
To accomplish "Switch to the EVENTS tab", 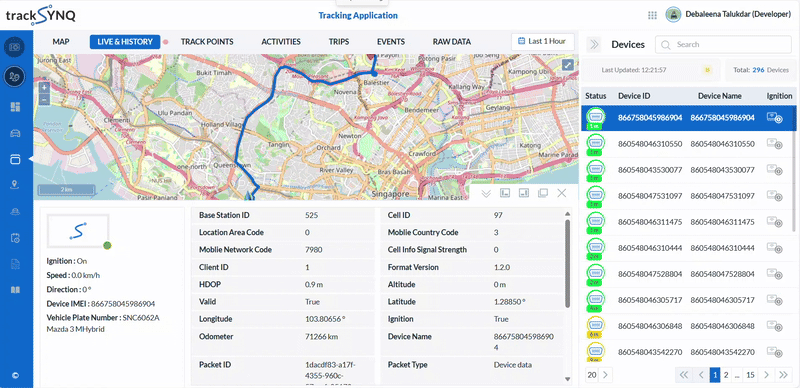I will pyautogui.click(x=391, y=42).
